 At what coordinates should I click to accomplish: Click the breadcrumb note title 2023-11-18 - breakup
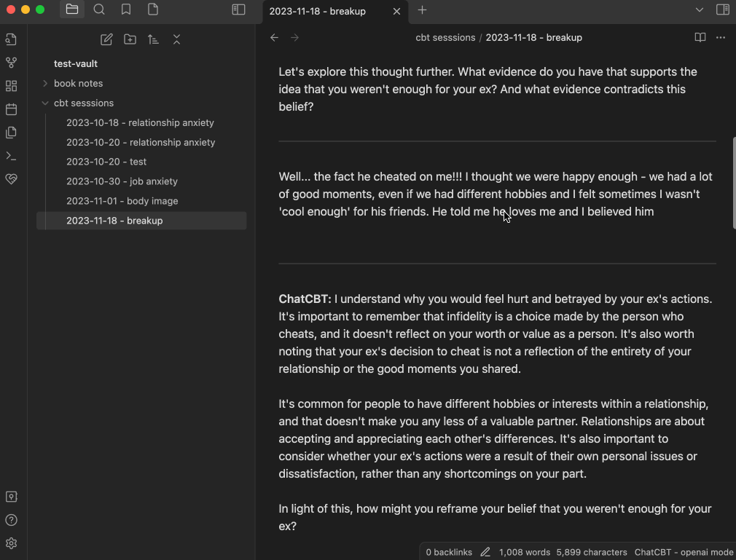(x=533, y=38)
